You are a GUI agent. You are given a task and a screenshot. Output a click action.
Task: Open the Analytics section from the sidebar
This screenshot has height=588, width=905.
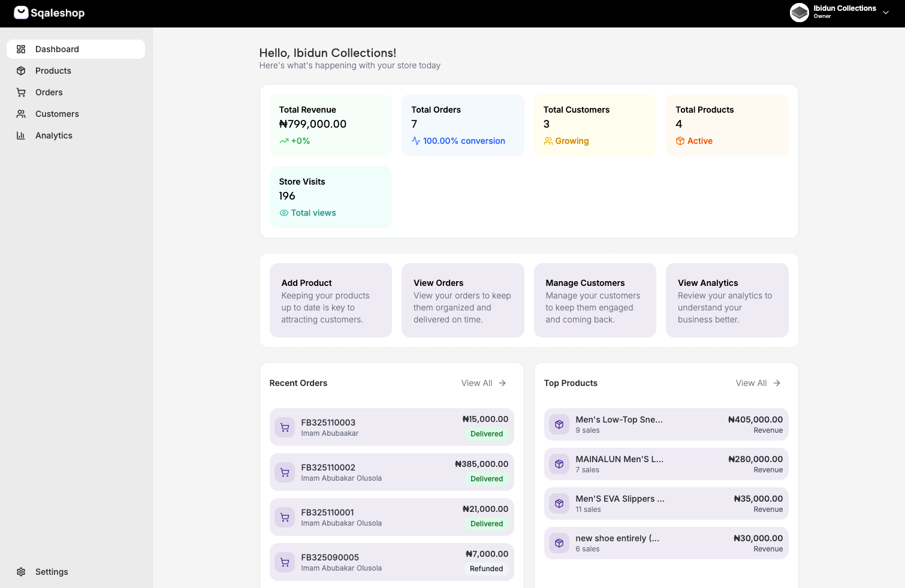[x=53, y=135]
